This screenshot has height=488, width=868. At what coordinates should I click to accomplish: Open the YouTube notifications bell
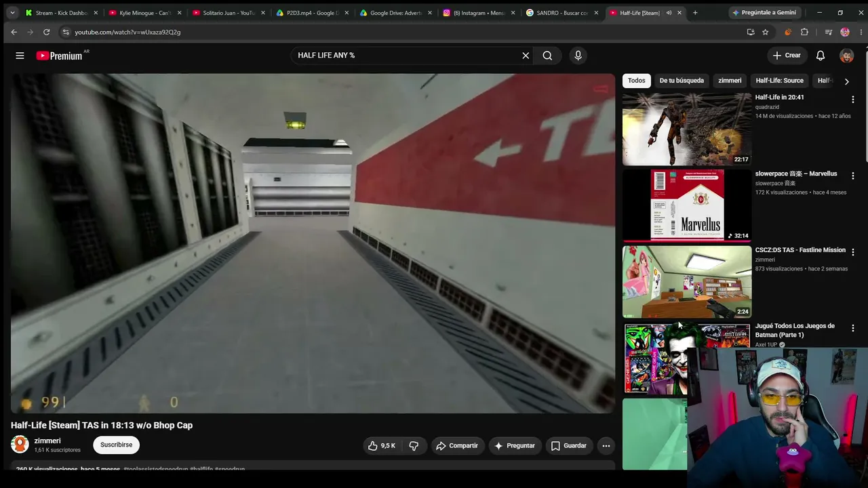pos(820,56)
